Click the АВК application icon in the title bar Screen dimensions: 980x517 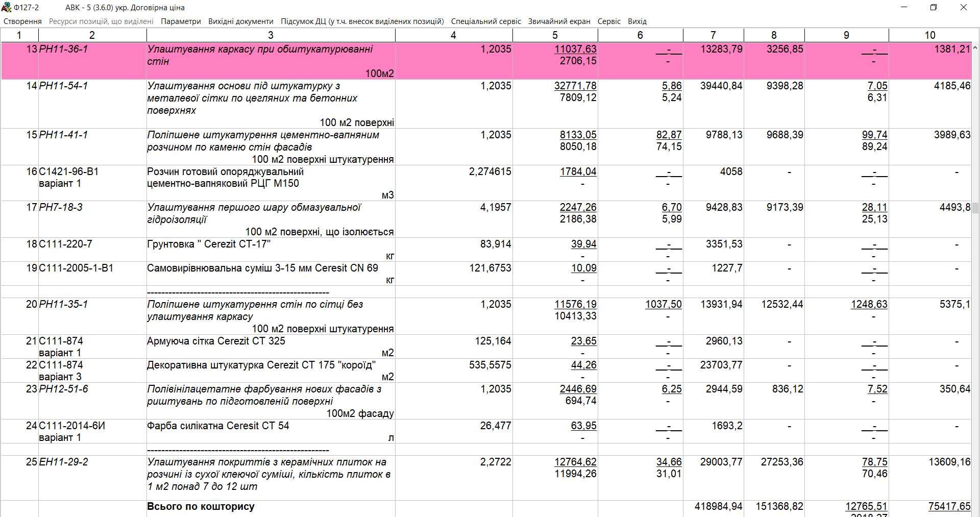(x=6, y=7)
